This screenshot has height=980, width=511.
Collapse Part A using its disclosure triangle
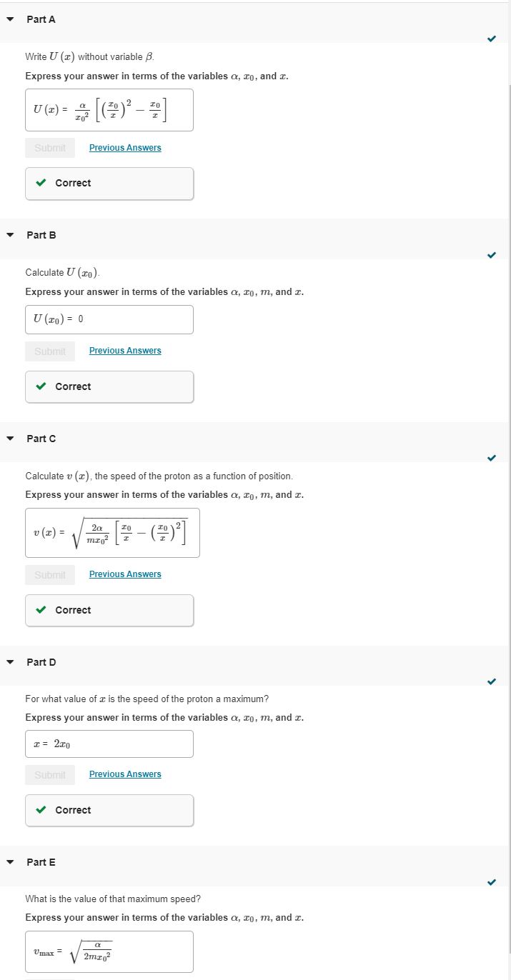(9, 19)
